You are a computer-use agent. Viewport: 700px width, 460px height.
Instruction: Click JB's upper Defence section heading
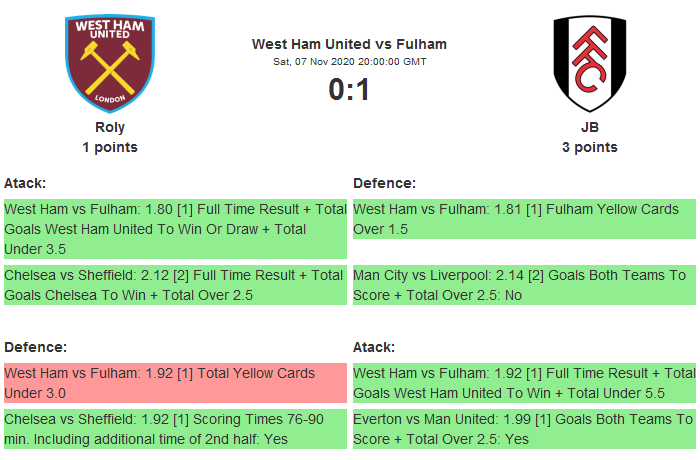pyautogui.click(x=384, y=183)
